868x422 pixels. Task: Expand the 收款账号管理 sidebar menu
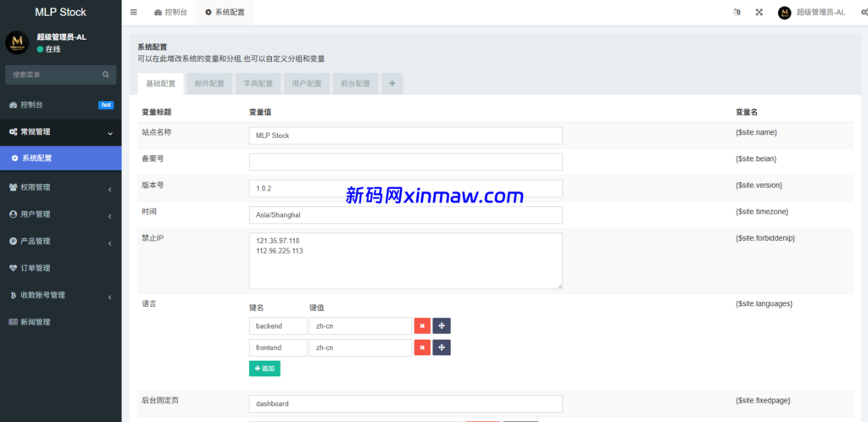tap(61, 296)
